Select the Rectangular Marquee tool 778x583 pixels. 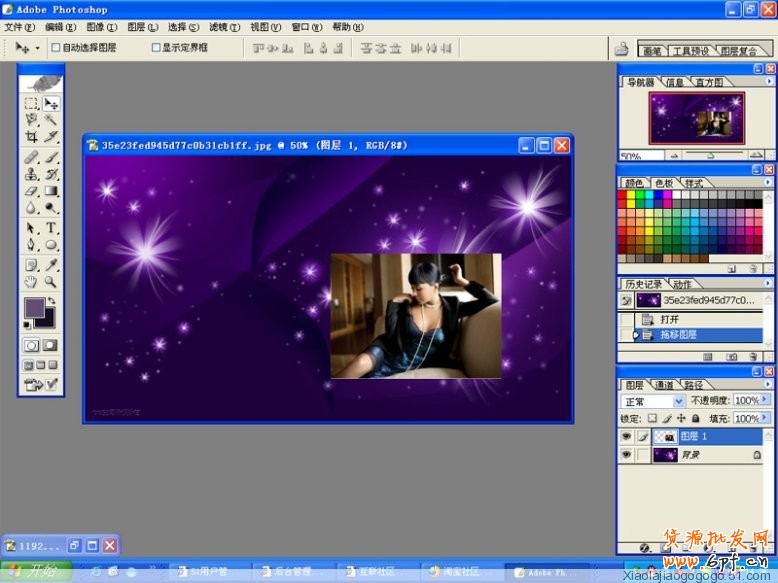point(32,103)
